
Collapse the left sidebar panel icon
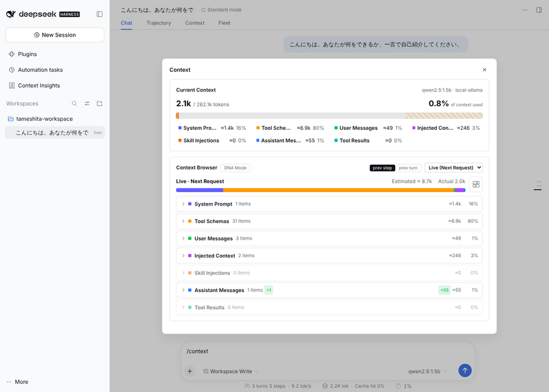pyautogui.click(x=99, y=14)
